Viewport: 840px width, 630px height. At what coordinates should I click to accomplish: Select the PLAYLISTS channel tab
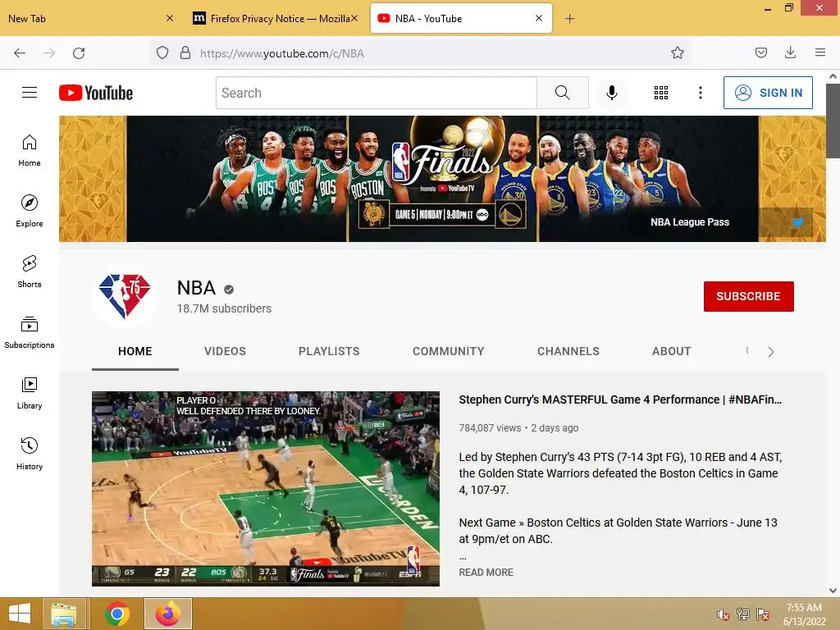click(x=329, y=351)
